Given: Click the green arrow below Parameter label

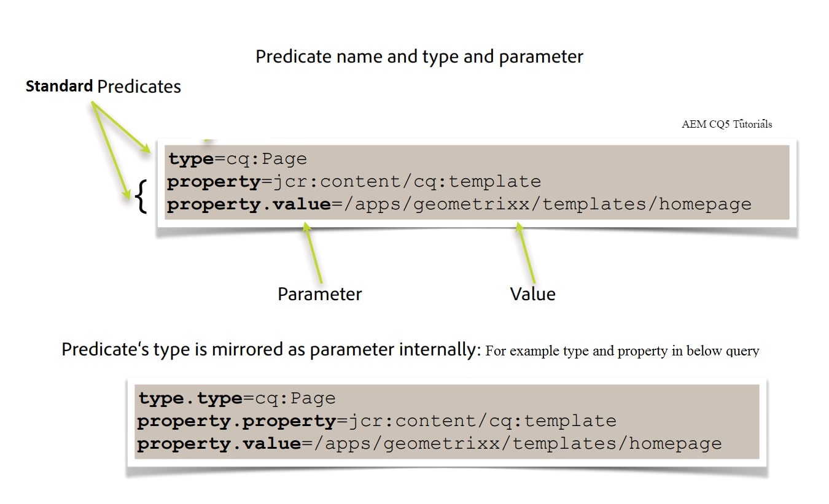Looking at the screenshot, I should click(313, 252).
